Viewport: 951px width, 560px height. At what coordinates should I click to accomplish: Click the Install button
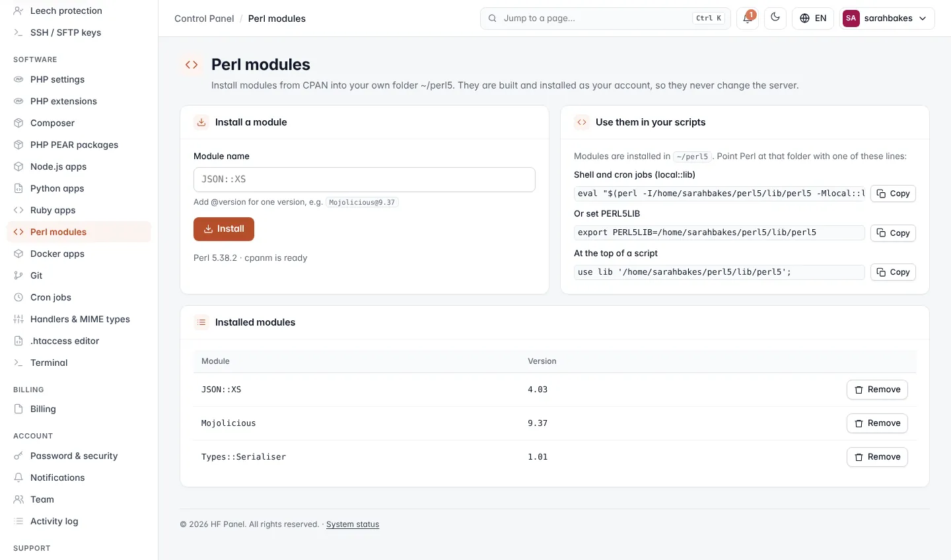click(x=224, y=229)
